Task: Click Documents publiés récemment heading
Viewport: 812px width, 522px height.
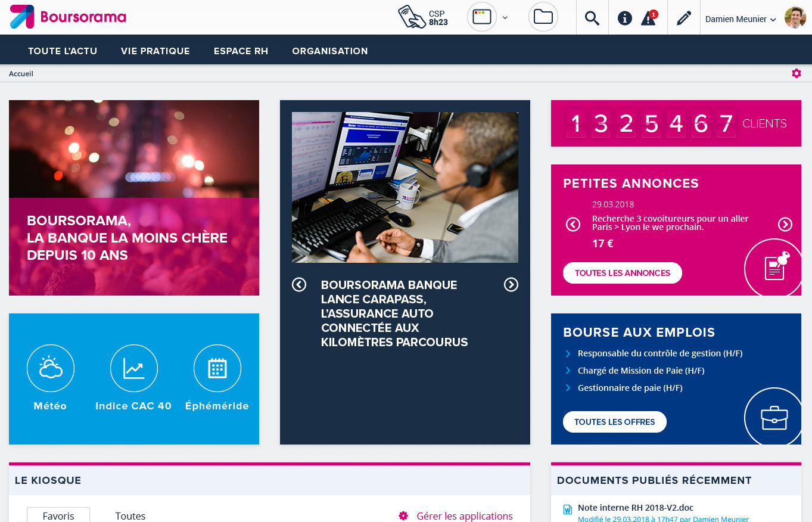Action: pos(654,480)
